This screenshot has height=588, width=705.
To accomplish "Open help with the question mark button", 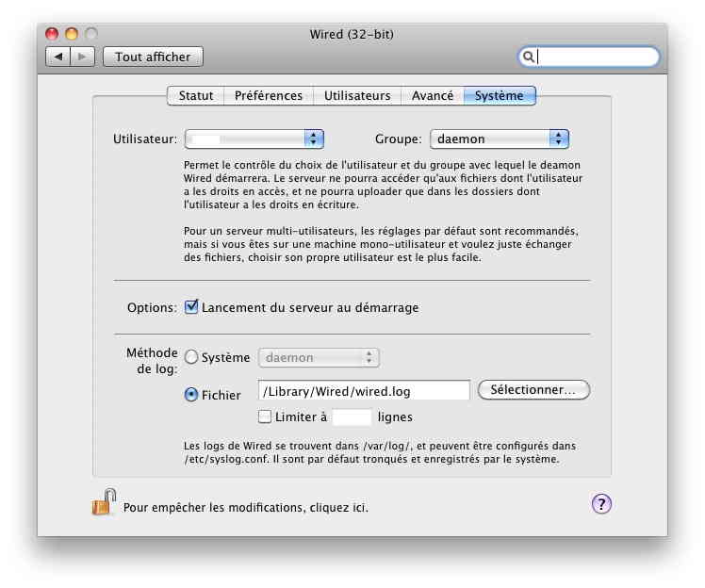I will (x=601, y=504).
